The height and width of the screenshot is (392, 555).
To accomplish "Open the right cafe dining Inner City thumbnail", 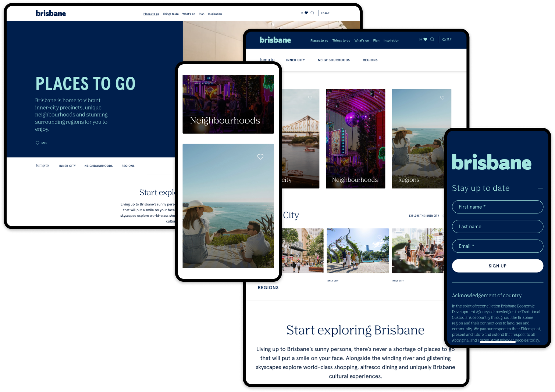I will [x=418, y=251].
